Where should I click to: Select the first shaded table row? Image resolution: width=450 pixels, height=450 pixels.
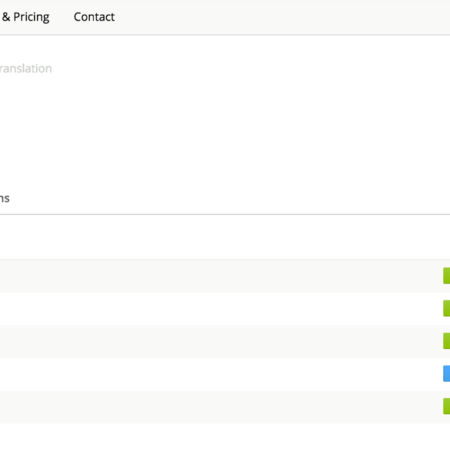(225, 276)
